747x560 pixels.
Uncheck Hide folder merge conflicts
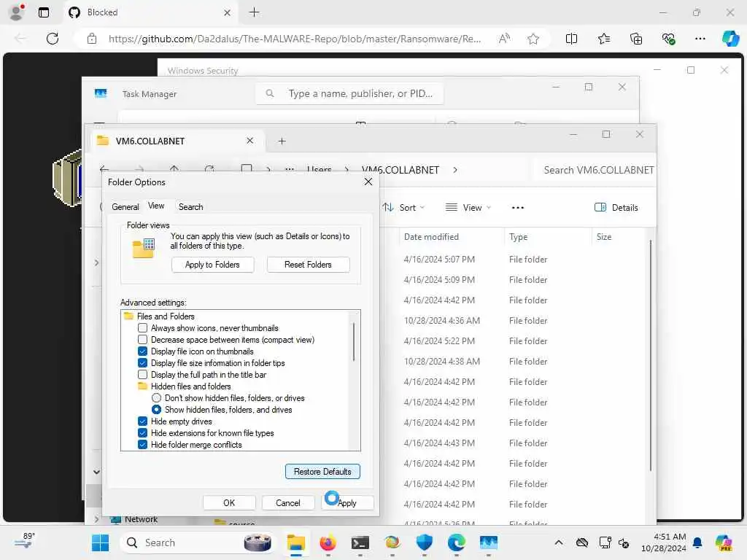coord(142,444)
